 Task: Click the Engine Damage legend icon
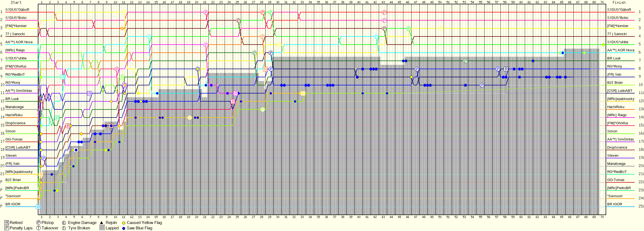point(64,223)
